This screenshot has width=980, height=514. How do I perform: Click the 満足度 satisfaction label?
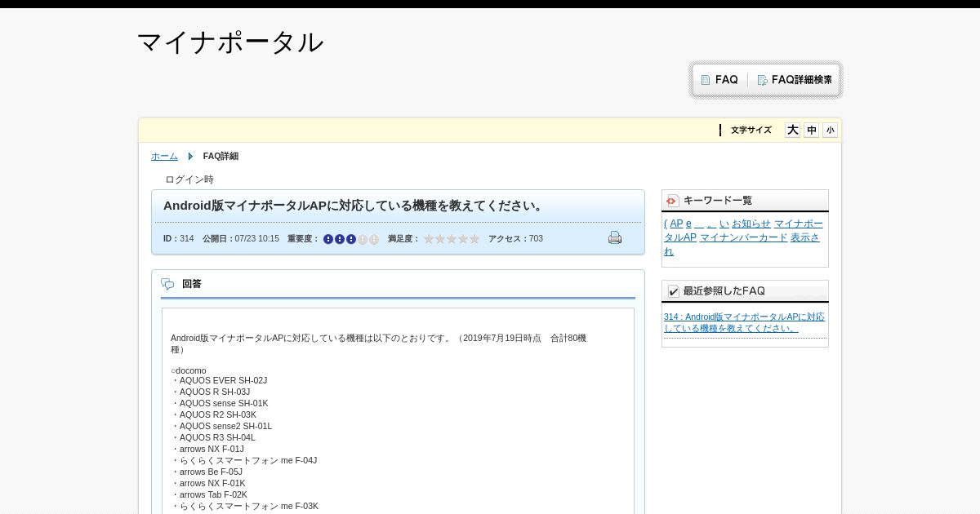click(x=403, y=239)
